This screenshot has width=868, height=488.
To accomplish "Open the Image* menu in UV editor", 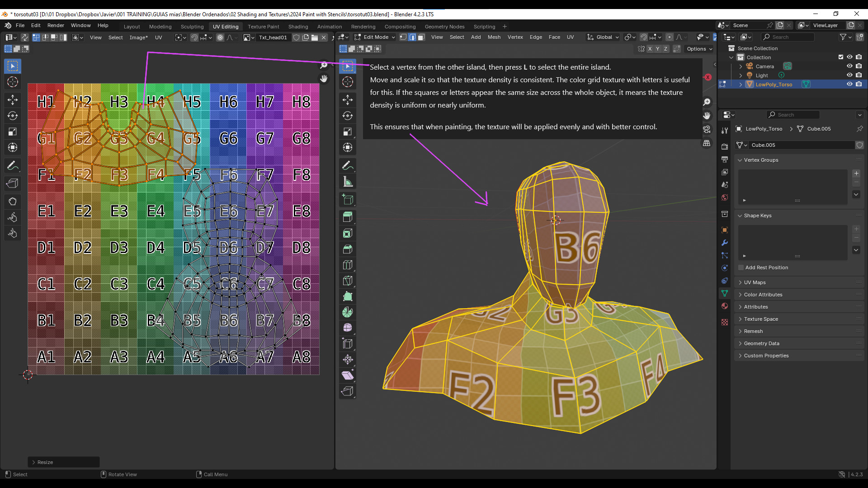I will (138, 38).
